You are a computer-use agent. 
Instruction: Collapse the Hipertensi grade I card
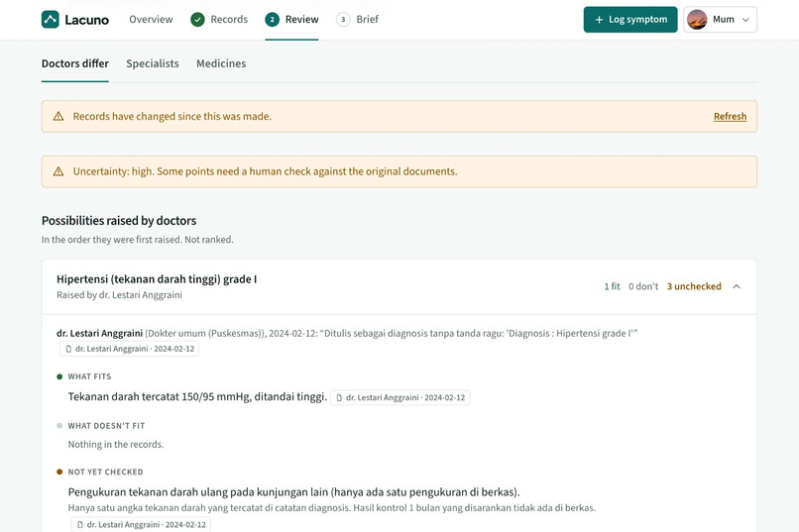coord(737,286)
